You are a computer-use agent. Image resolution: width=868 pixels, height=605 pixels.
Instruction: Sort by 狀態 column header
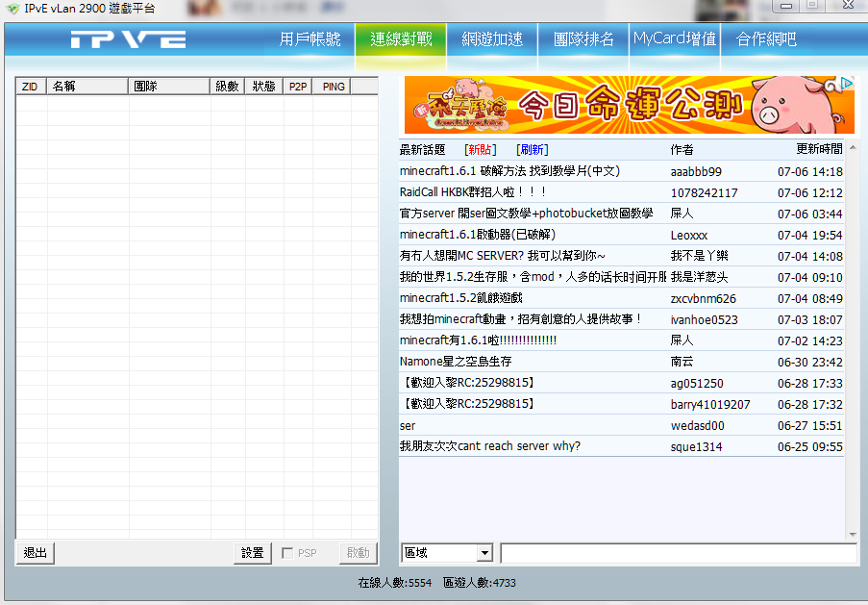(x=264, y=87)
